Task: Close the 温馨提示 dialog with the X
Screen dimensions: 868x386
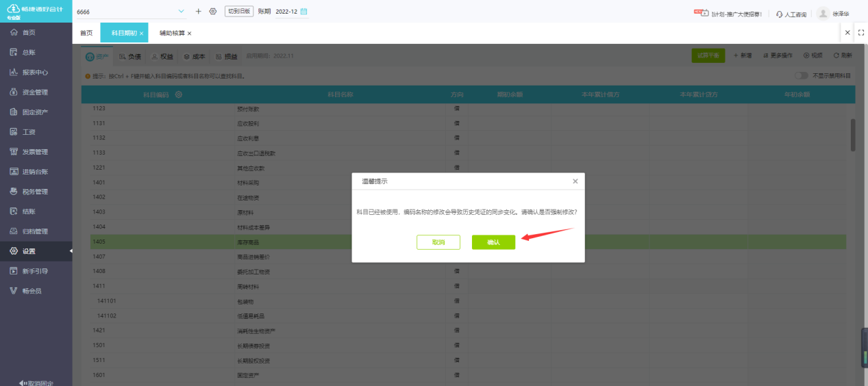Action: tap(575, 181)
